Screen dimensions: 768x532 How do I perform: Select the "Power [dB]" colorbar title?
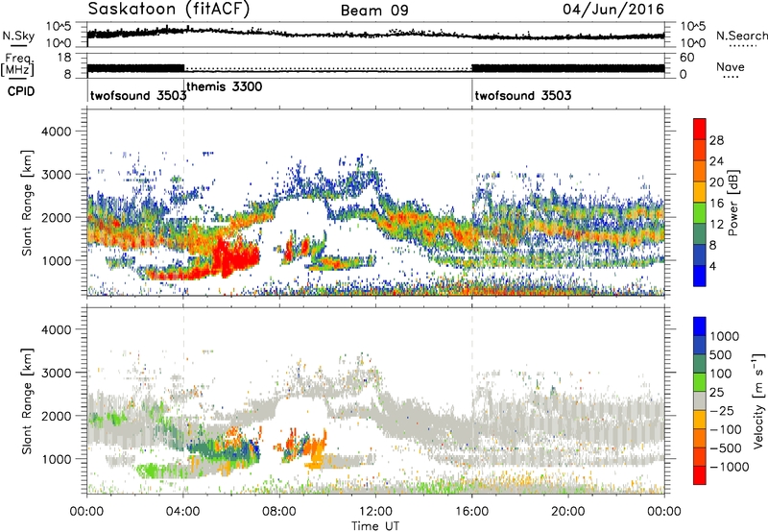click(732, 203)
